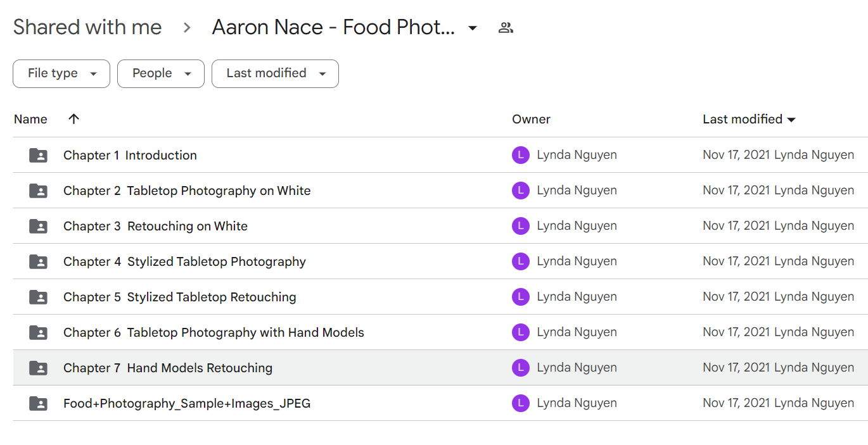Image resolution: width=868 pixels, height=445 pixels.
Task: Click Lynda Nguyen avatar in Chapter 1 row
Action: 521,155
